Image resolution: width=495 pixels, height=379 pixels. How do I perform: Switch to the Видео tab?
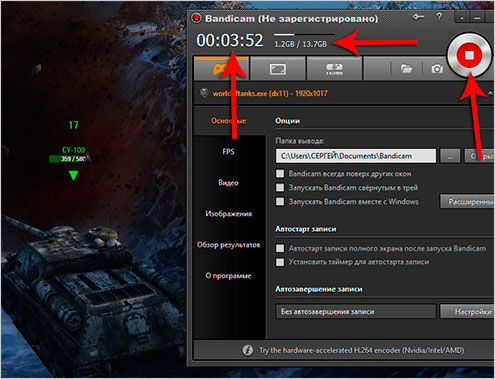[x=228, y=183]
